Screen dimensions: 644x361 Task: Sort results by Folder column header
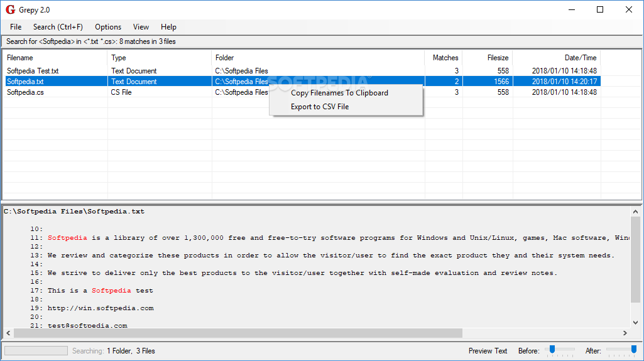pyautogui.click(x=318, y=58)
